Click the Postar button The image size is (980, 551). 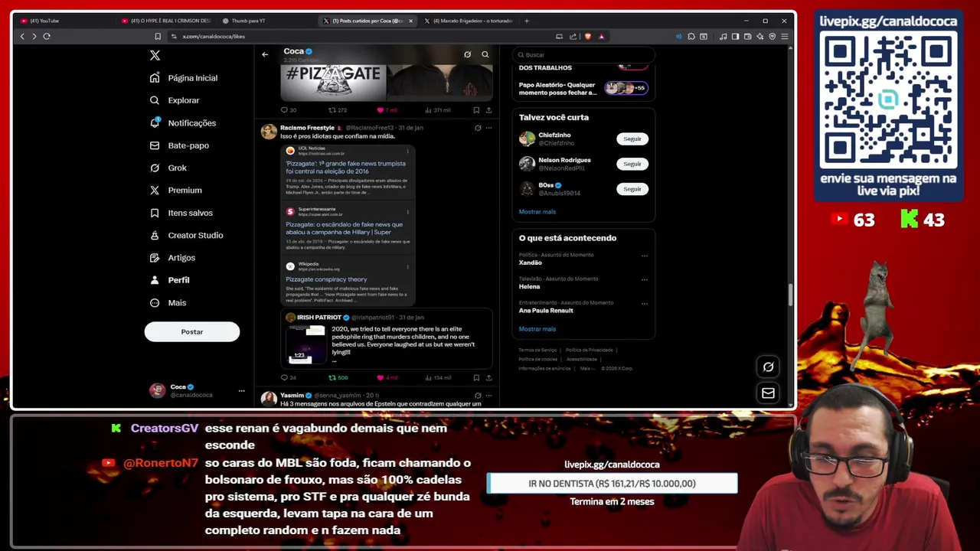click(192, 332)
